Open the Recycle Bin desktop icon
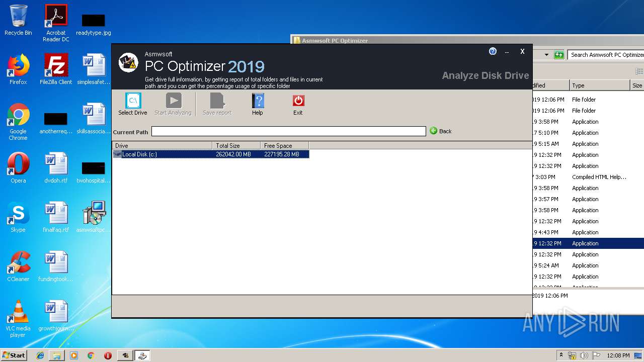This screenshot has height=362, width=644. tap(18, 20)
